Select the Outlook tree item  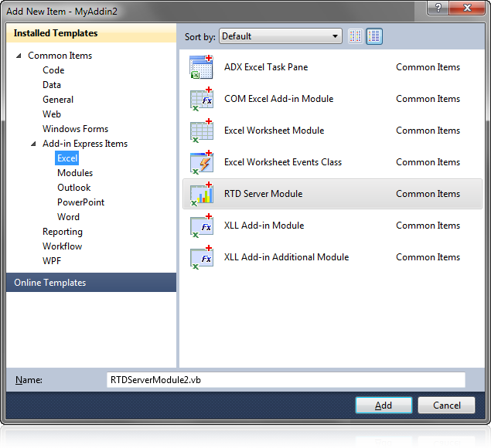point(74,188)
